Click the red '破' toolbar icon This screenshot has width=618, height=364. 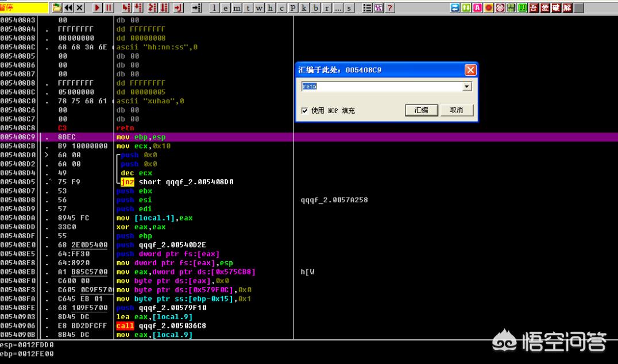click(x=557, y=7)
